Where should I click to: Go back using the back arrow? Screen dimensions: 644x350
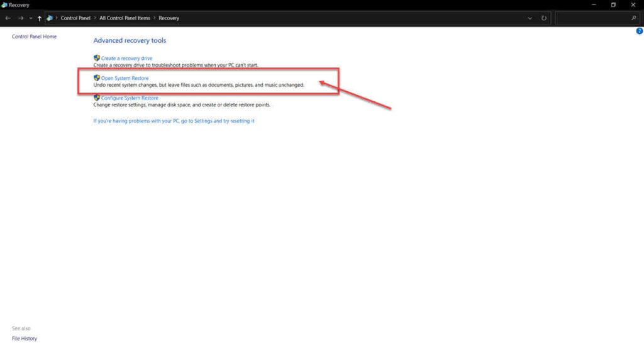(x=8, y=18)
